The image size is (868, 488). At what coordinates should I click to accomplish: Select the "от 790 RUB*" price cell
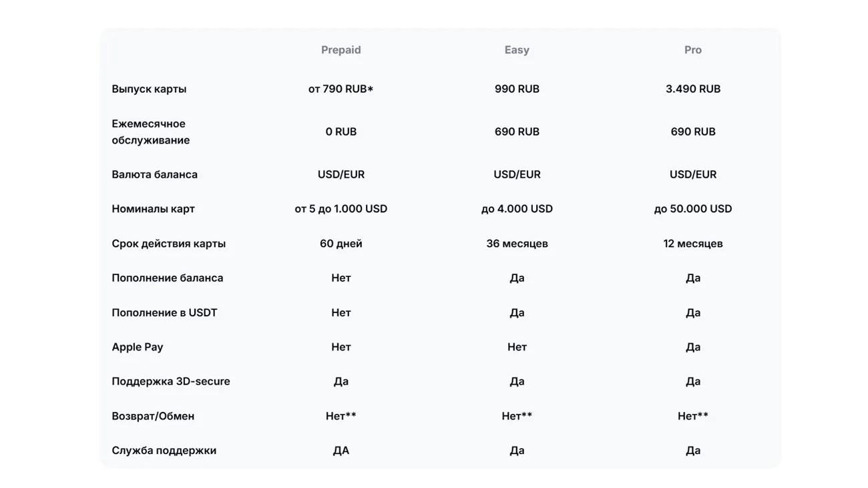[x=341, y=89]
